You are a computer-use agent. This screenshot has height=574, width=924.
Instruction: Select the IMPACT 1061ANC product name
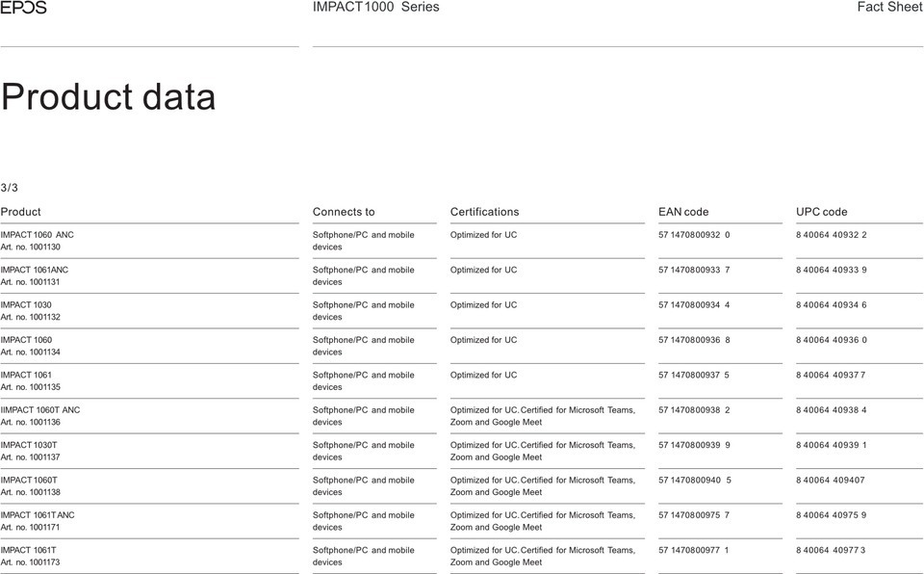35,270
